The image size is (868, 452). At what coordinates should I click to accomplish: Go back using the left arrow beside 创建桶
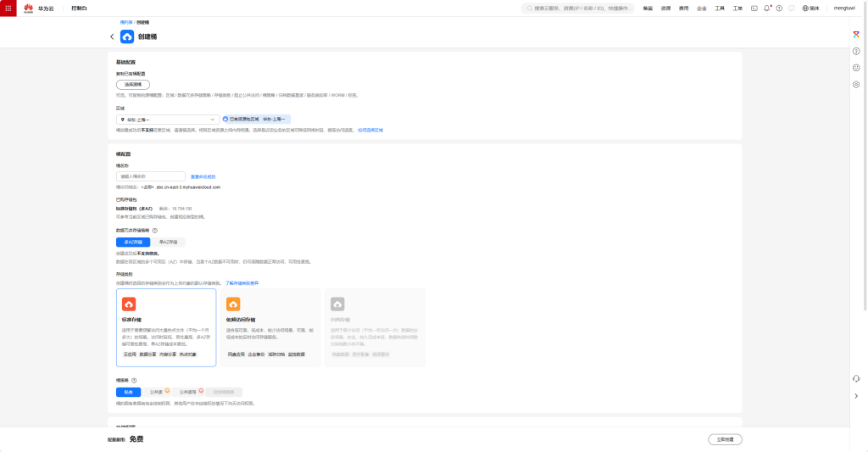(112, 37)
